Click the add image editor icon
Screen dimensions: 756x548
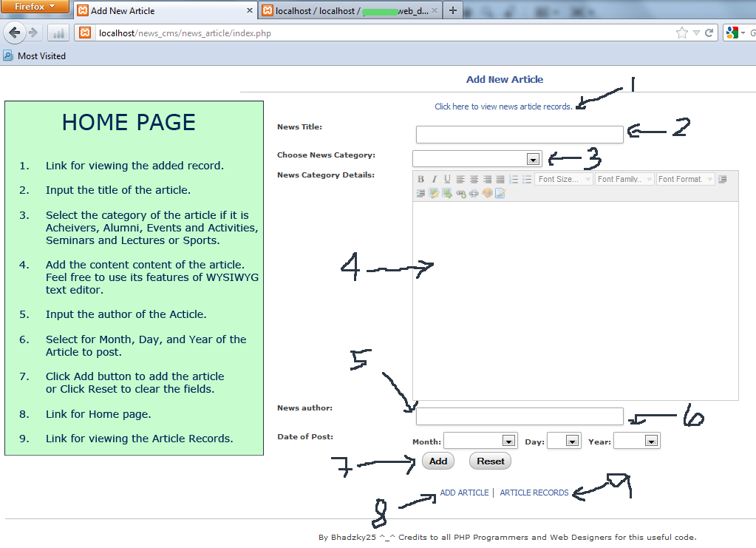tap(434, 194)
